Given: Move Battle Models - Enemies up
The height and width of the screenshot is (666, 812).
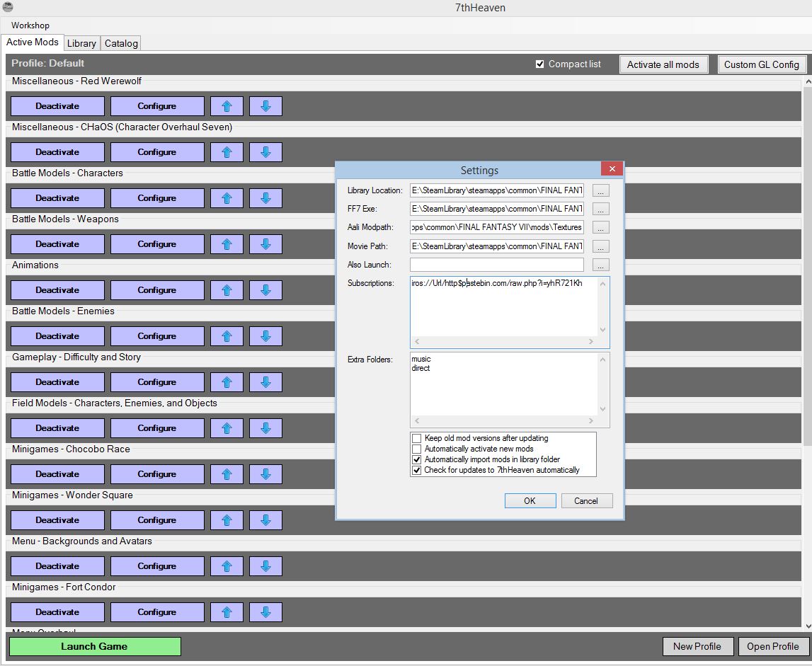Looking at the screenshot, I should [x=227, y=336].
